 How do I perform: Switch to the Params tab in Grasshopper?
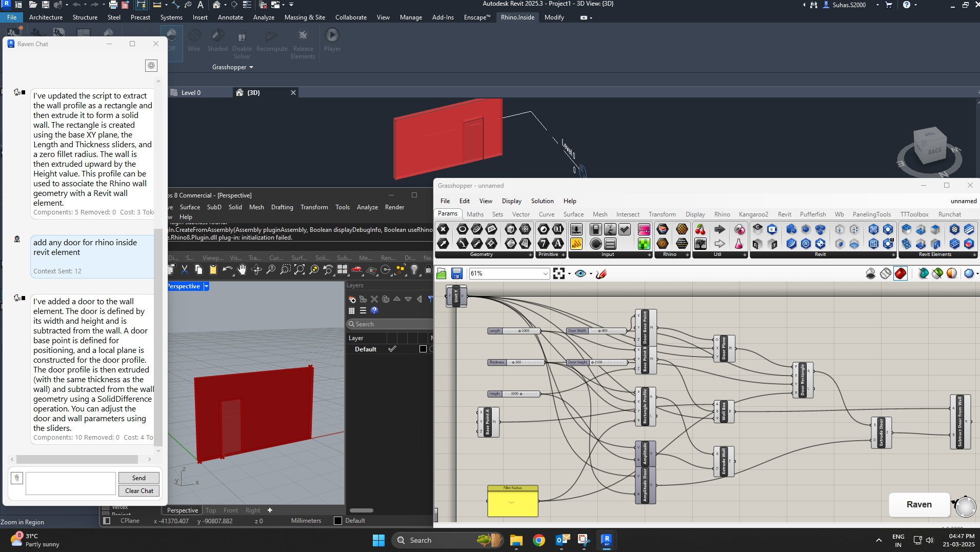447,213
